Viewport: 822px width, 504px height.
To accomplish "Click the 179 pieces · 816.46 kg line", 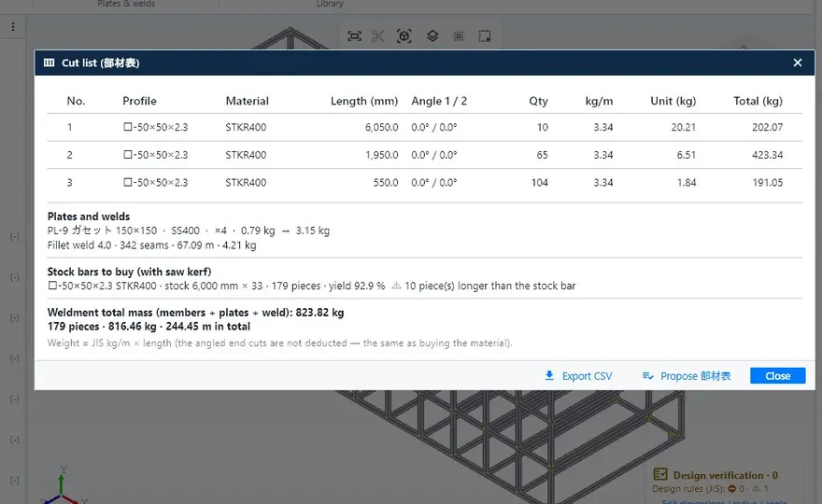I will pyautogui.click(x=149, y=327).
